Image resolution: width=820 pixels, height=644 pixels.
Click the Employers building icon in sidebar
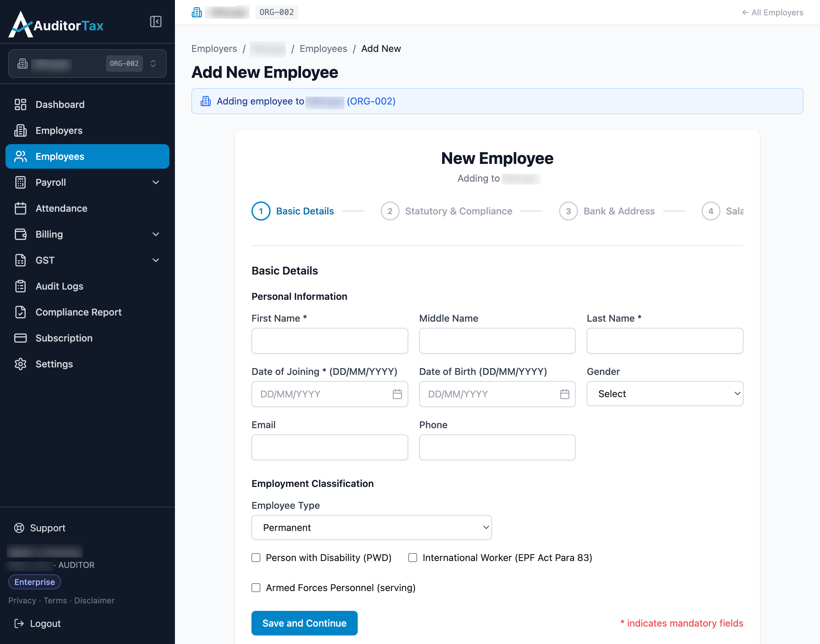point(20,130)
